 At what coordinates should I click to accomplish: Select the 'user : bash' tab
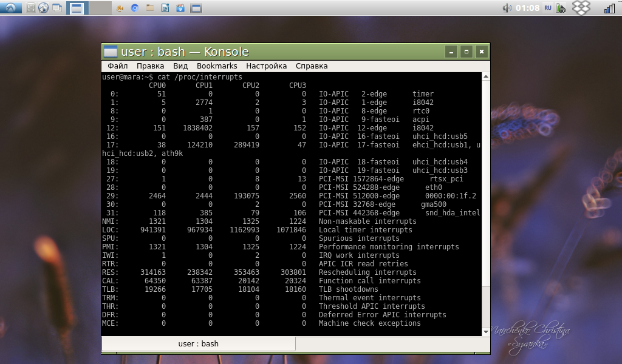coord(199,344)
